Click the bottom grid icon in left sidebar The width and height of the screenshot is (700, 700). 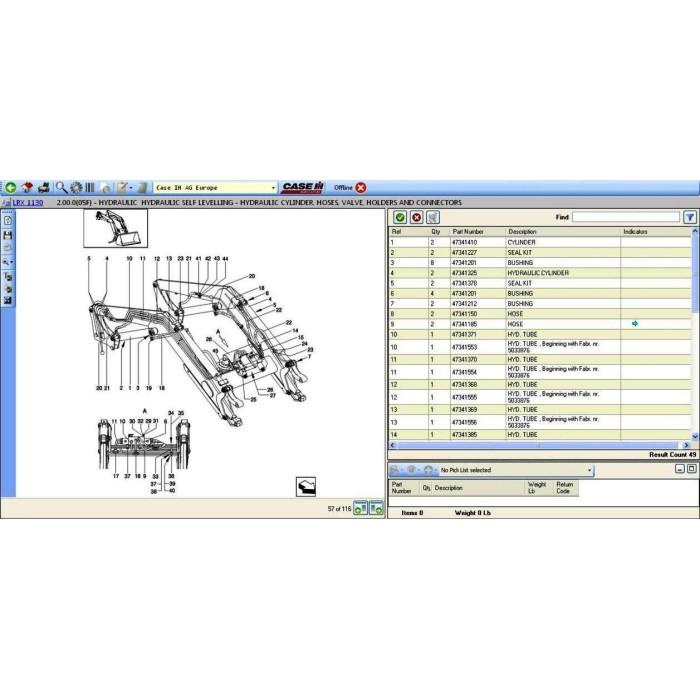tap(8, 300)
